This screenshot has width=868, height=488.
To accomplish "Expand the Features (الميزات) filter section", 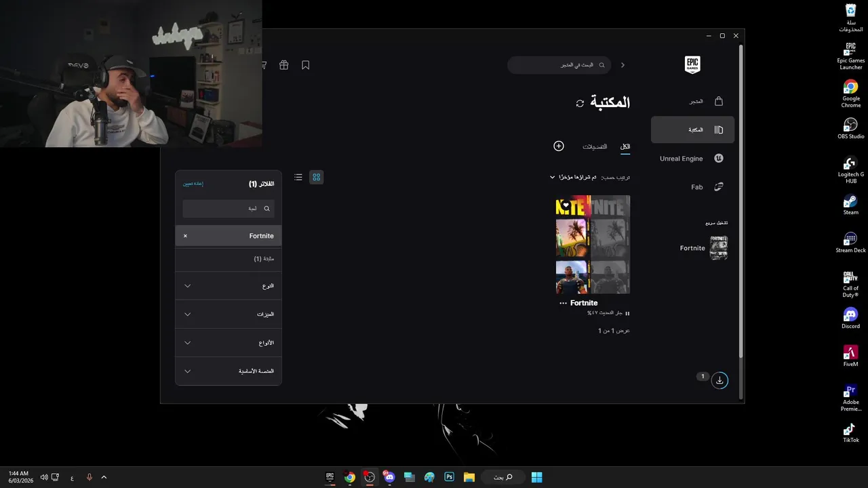I will click(229, 314).
